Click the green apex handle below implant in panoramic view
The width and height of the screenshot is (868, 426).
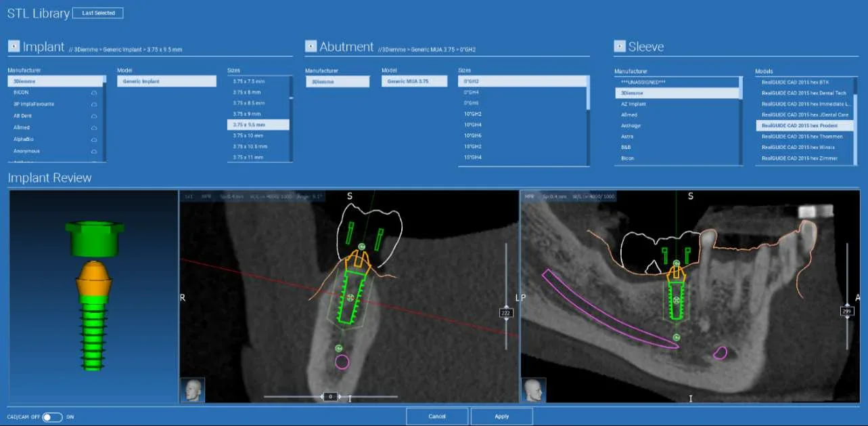[x=677, y=337]
